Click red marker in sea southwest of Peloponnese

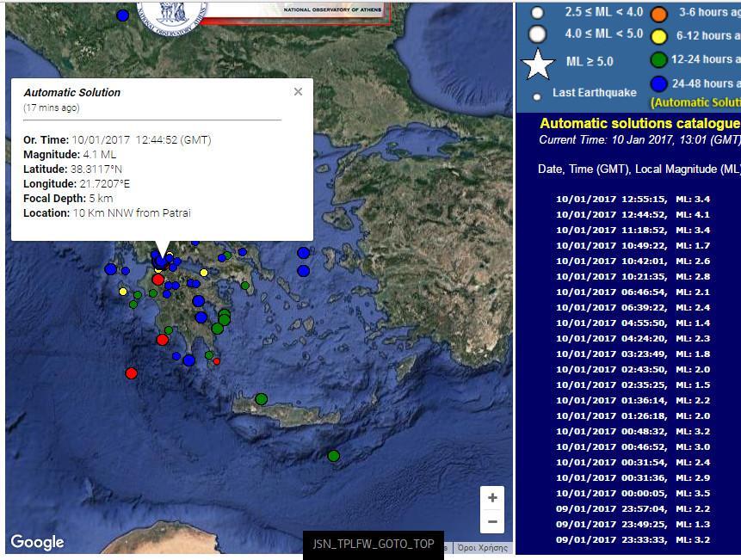point(131,373)
